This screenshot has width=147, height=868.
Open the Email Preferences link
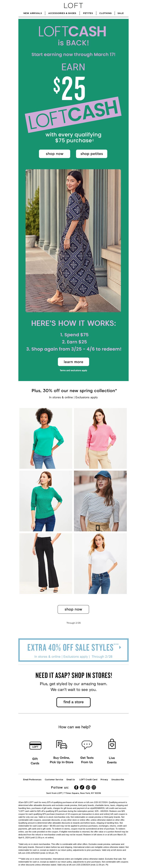tap(32, 779)
